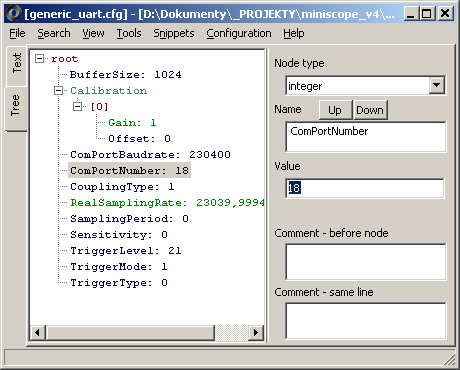Click the Down button

click(x=370, y=110)
